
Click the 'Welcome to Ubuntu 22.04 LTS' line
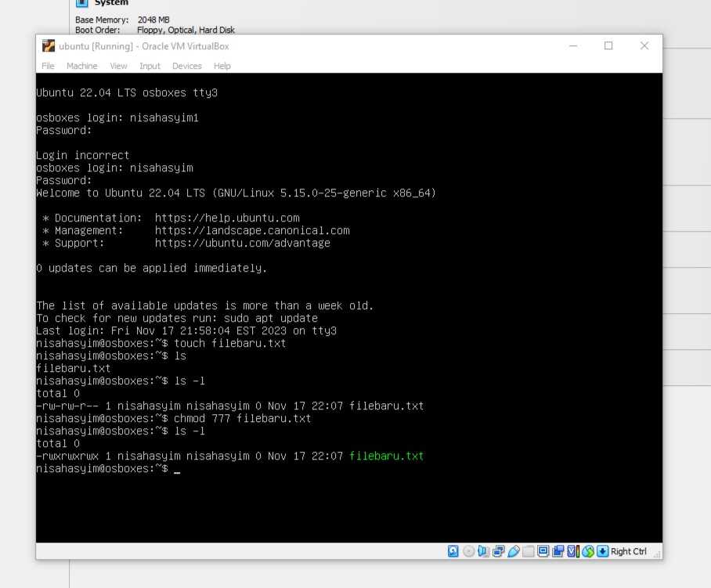coord(236,193)
